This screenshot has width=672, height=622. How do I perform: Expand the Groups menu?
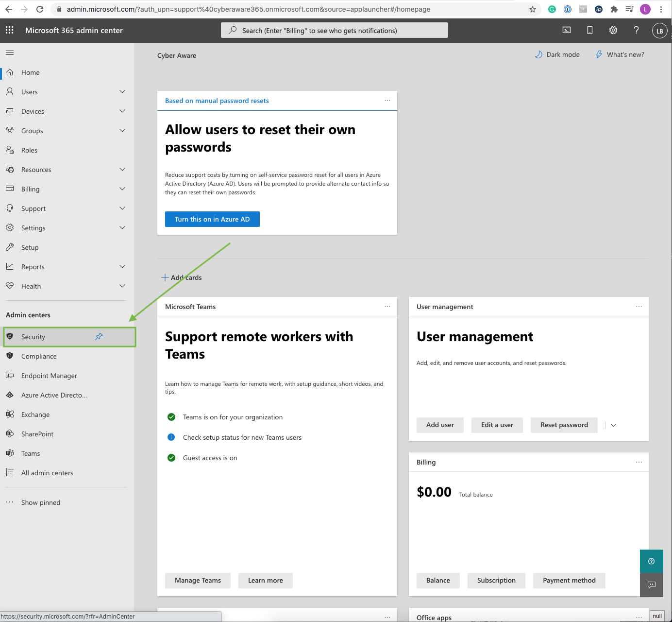coord(122,130)
